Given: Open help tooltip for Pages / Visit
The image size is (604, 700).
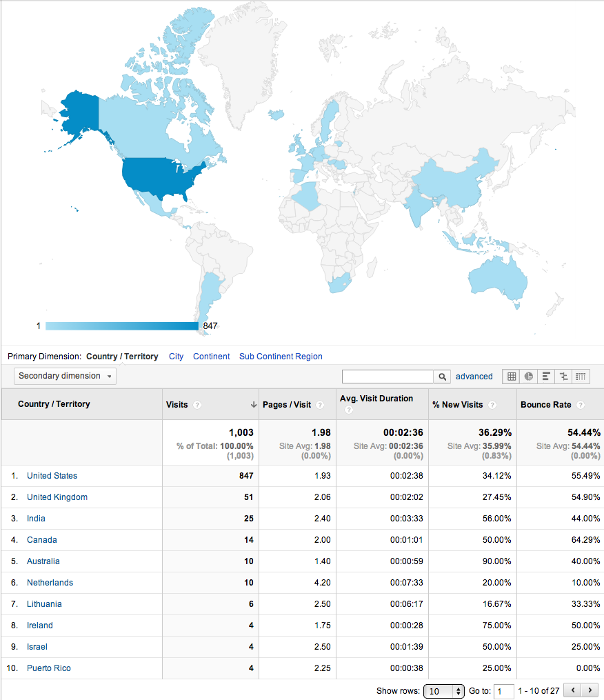Looking at the screenshot, I should 320,405.
